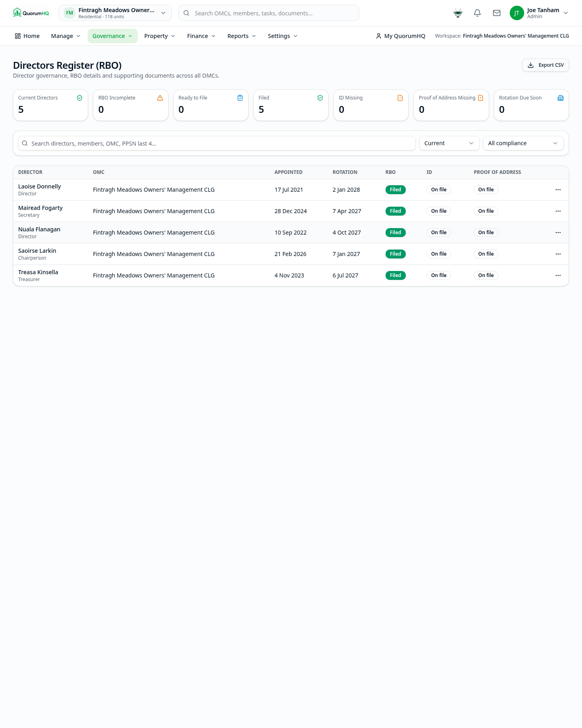This screenshot has width=582, height=728.
Task: Open the Property menu
Action: [160, 36]
